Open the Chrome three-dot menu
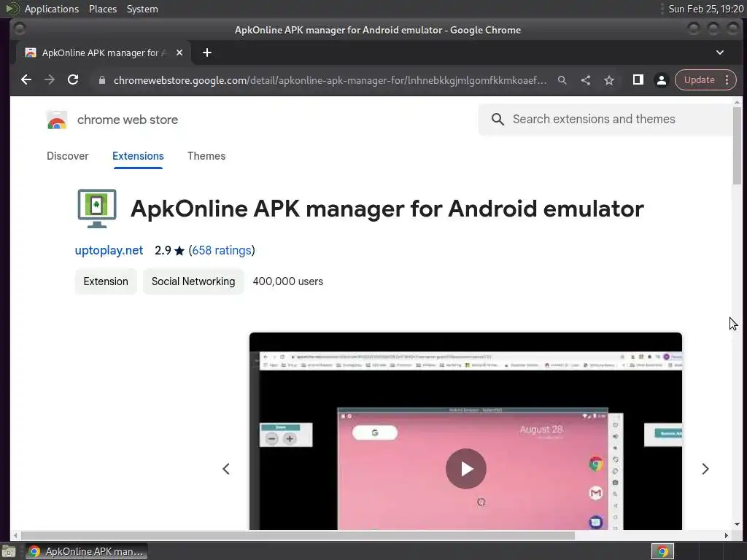 pyautogui.click(x=727, y=80)
